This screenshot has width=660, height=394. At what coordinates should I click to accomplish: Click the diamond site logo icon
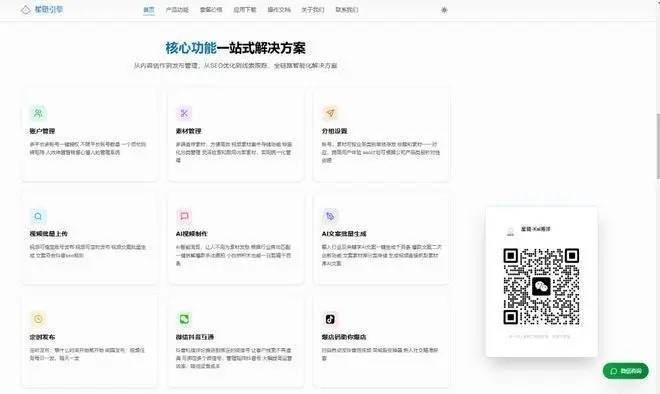pyautogui.click(x=26, y=10)
